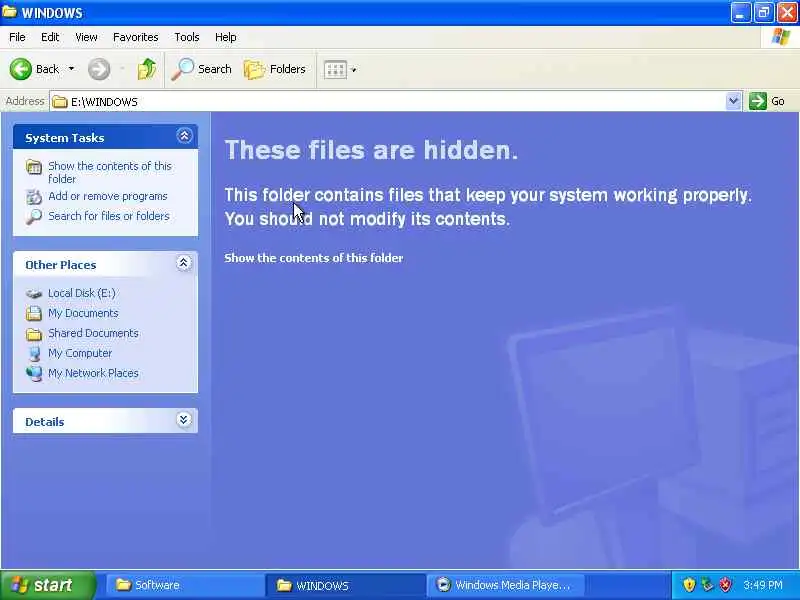Click Search for files or folders link

coord(109,216)
